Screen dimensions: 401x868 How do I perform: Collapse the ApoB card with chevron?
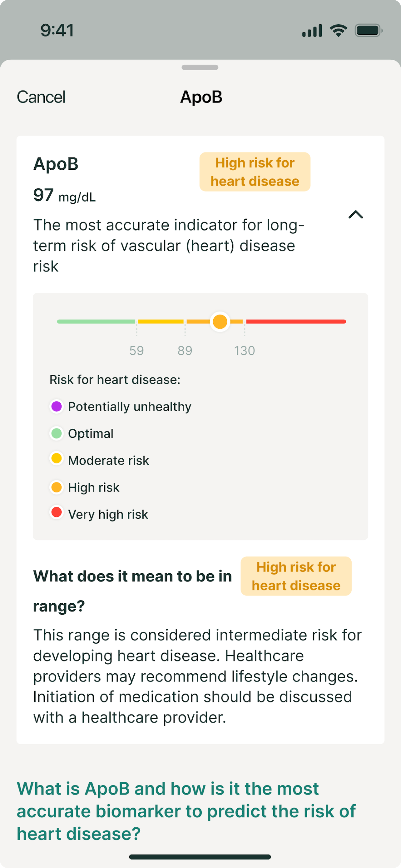coord(355,215)
